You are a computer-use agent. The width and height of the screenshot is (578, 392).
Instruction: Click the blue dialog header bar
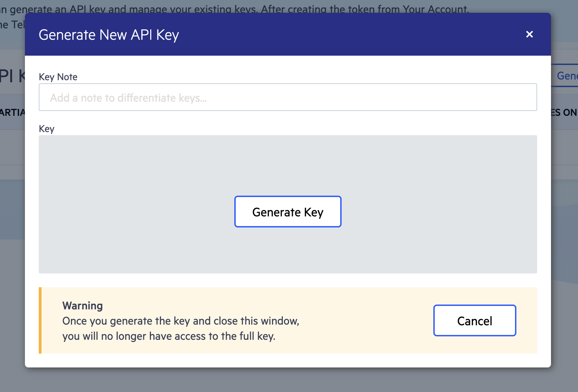tap(311, 34)
